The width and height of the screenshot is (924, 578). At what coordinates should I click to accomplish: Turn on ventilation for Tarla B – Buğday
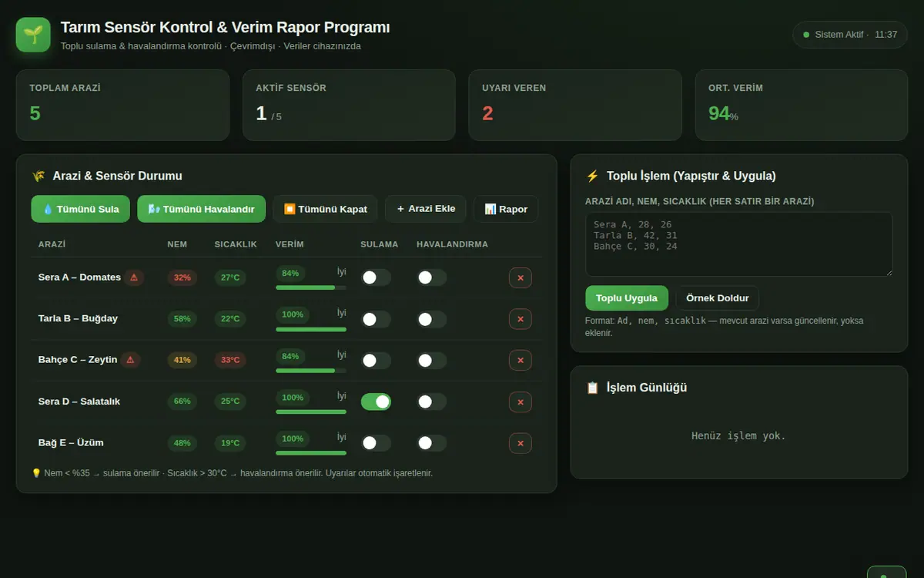pos(432,319)
